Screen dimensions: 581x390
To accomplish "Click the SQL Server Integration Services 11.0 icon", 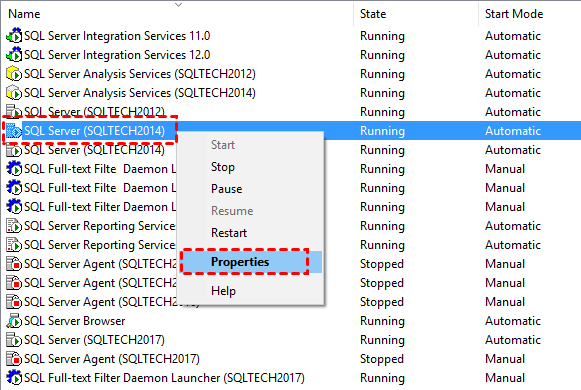I will pos(14,36).
